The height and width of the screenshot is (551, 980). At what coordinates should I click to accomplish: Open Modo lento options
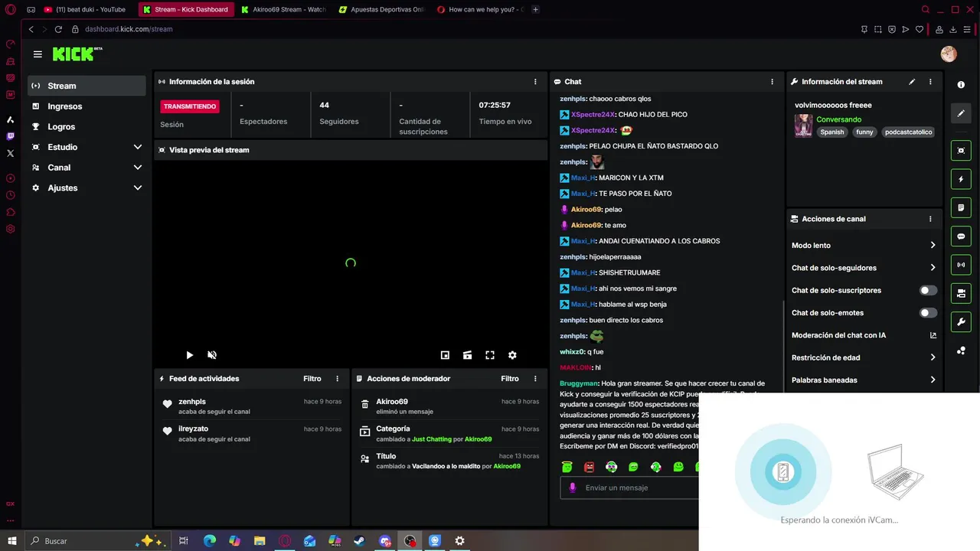[864, 246]
